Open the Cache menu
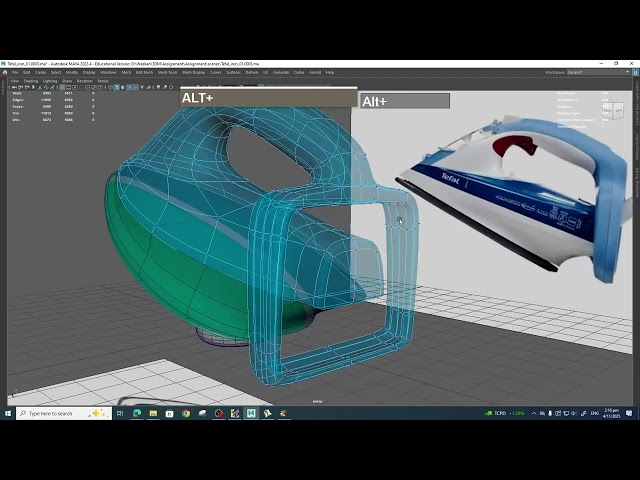This screenshot has height=480, width=640. click(x=299, y=72)
